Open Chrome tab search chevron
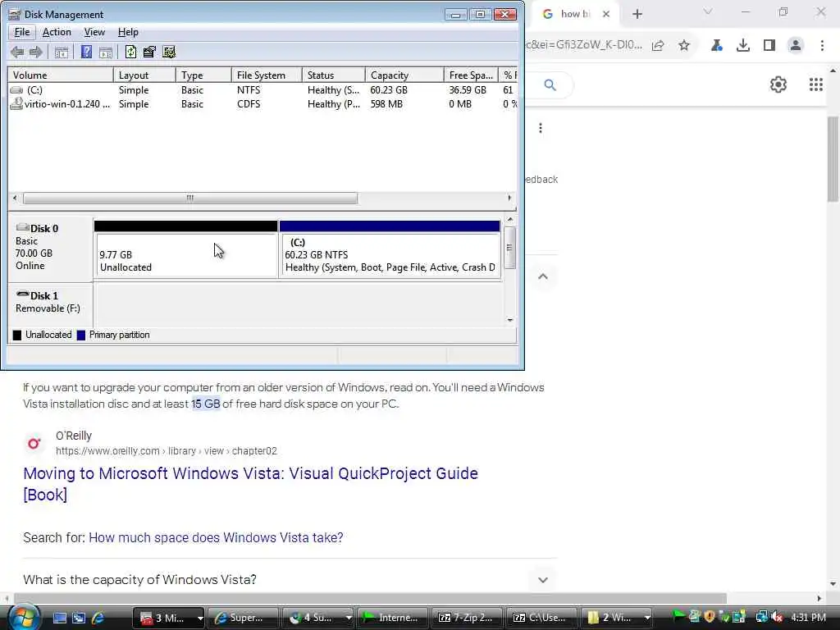This screenshot has width=840, height=630. 708,11
